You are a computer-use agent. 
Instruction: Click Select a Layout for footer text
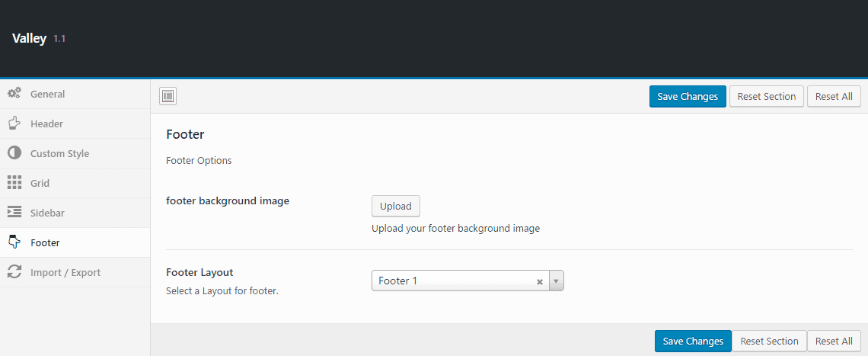point(222,290)
